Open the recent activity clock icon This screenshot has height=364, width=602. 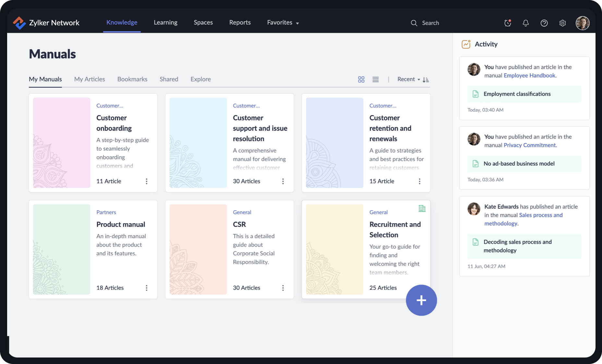click(x=508, y=23)
